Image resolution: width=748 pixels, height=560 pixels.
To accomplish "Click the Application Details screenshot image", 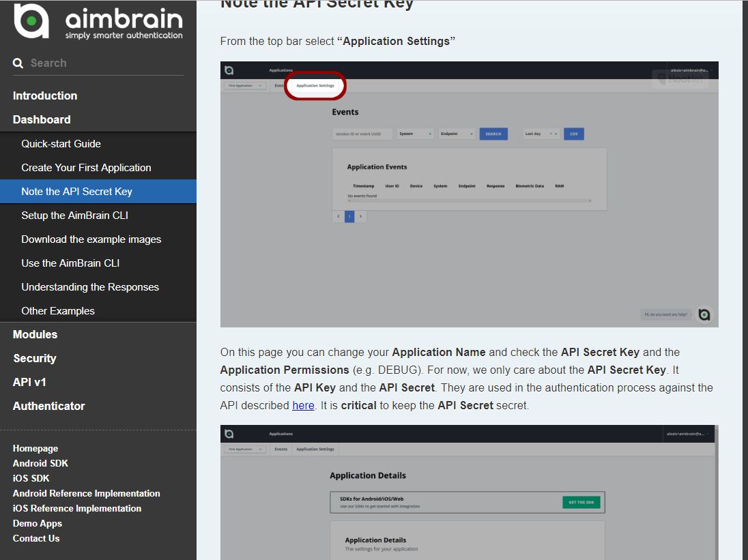I will coord(470,492).
